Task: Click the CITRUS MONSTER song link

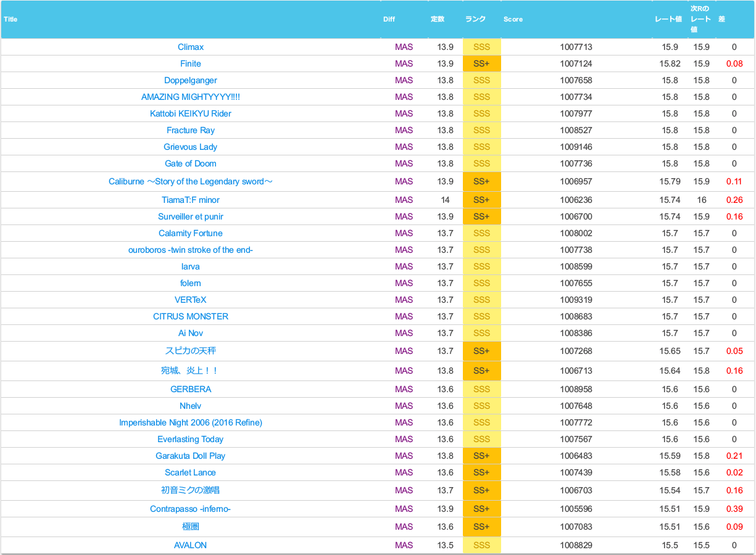Action: [191, 317]
